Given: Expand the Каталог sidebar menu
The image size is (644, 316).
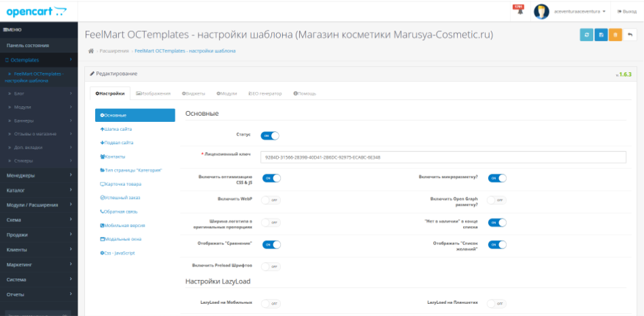Looking at the screenshot, I should [x=39, y=190].
